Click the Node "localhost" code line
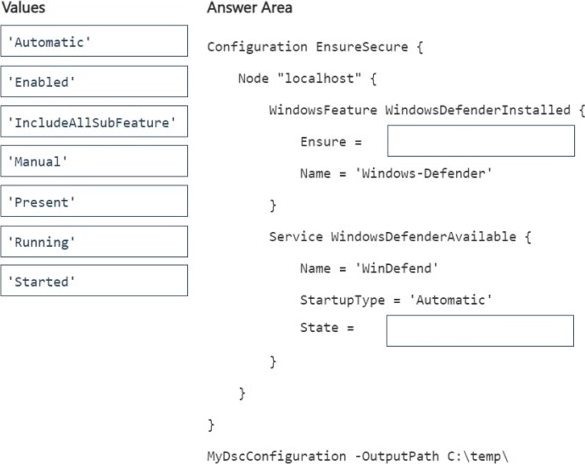 point(307,79)
